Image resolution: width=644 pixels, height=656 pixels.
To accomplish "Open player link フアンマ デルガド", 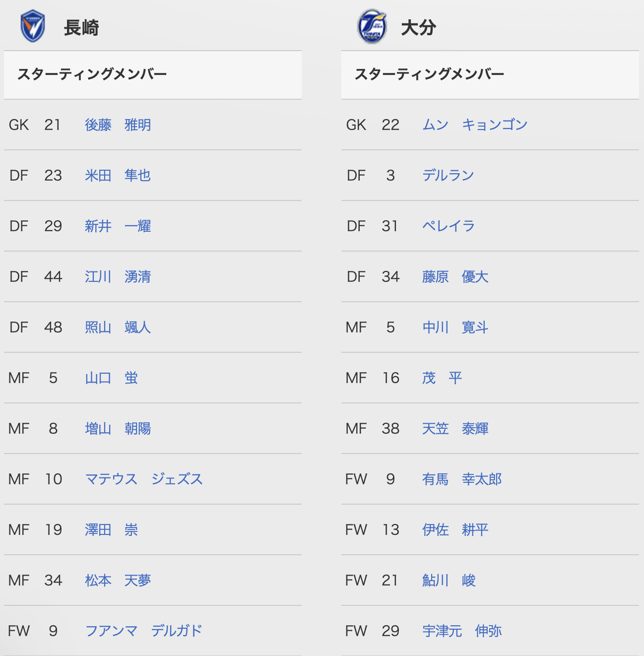I will click(x=144, y=631).
